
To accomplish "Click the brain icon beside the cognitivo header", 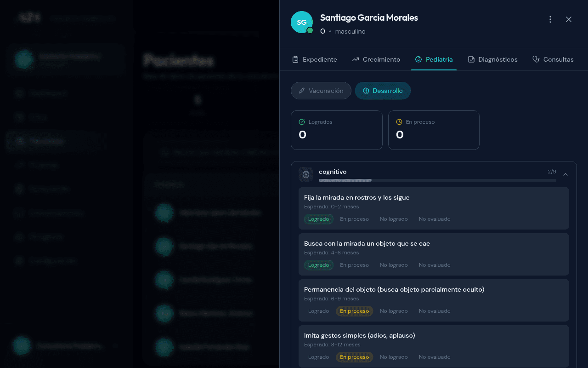I will coord(306,174).
